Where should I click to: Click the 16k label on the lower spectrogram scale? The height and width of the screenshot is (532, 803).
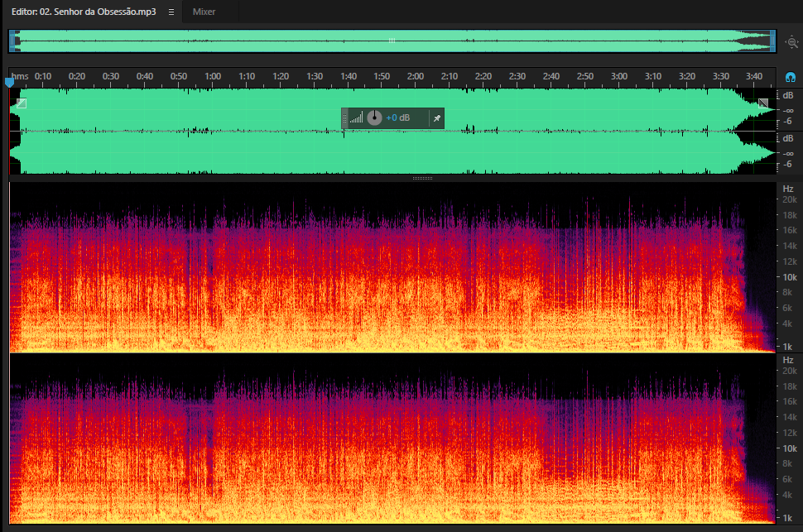790,401
